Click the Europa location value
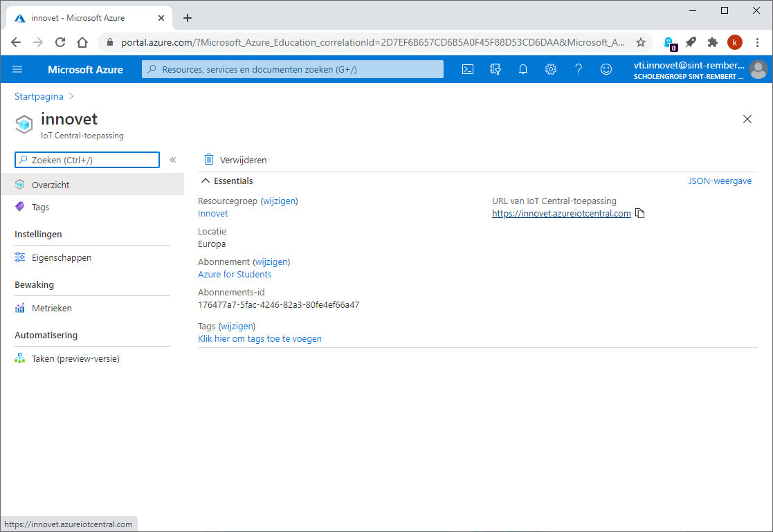The height and width of the screenshot is (532, 773). [212, 244]
